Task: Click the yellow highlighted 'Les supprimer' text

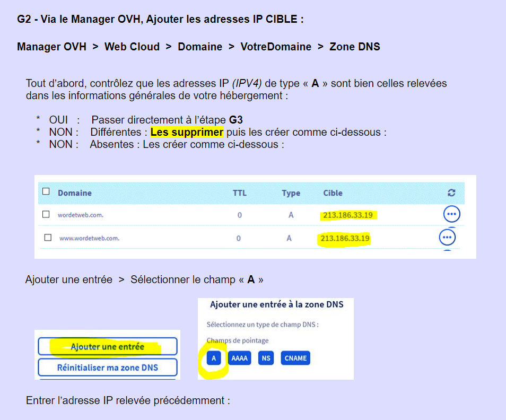Action: point(187,132)
